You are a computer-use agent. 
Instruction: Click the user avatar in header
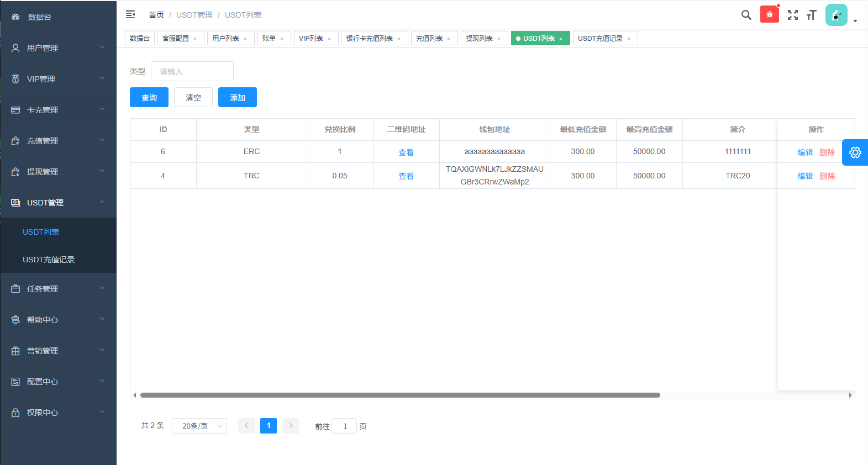[x=836, y=15]
